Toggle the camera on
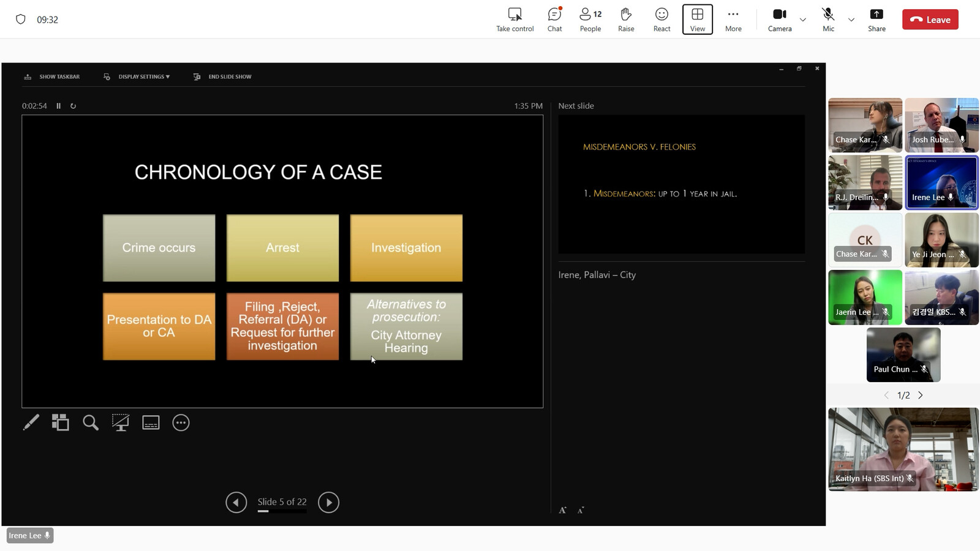 779,20
